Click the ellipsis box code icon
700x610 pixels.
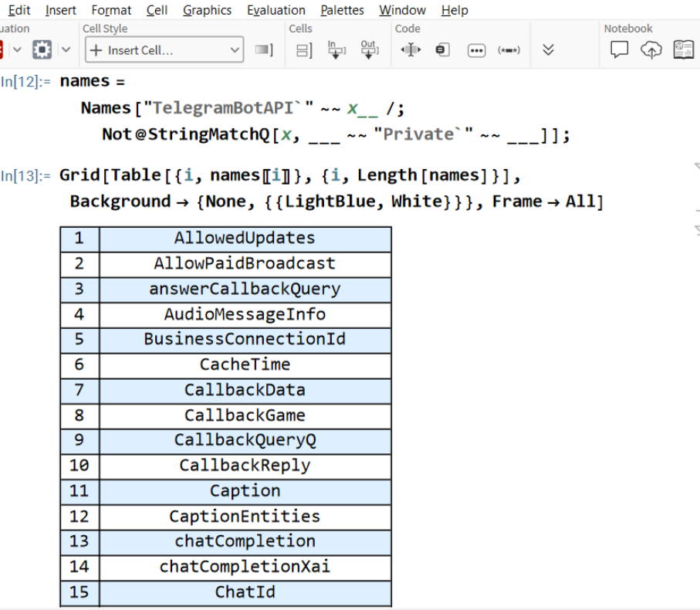[x=476, y=50]
